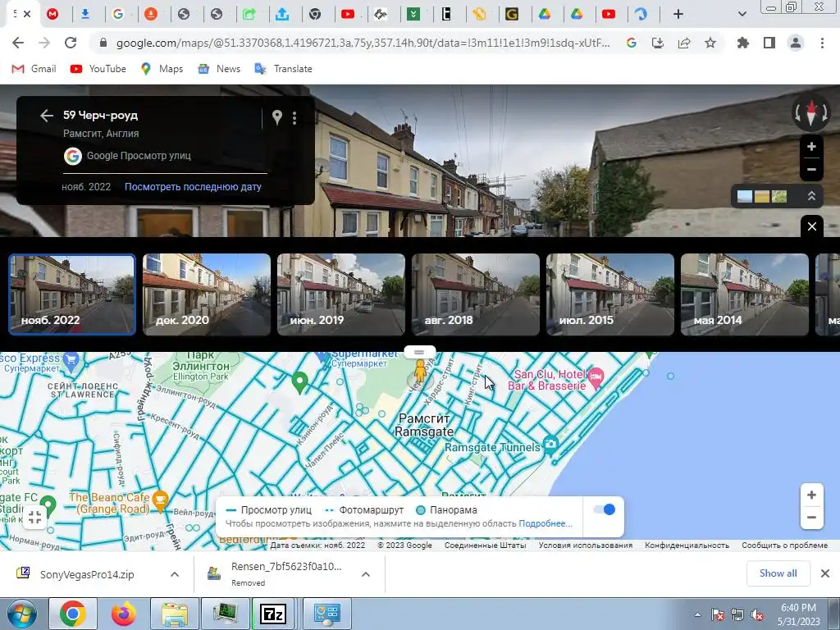Show hidden system tray icons
The image size is (840, 630).
(697, 614)
